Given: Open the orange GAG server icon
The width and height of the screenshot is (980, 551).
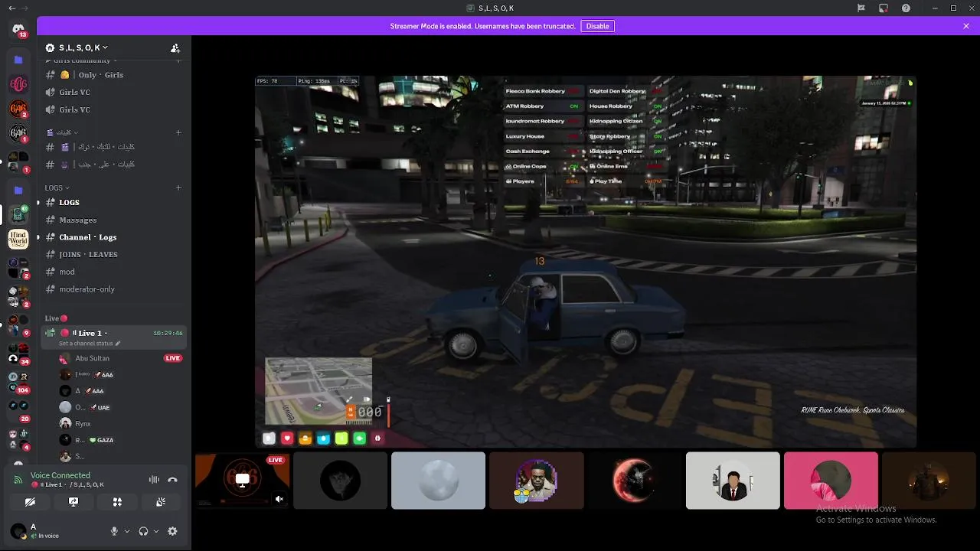Looking at the screenshot, I should (18, 109).
